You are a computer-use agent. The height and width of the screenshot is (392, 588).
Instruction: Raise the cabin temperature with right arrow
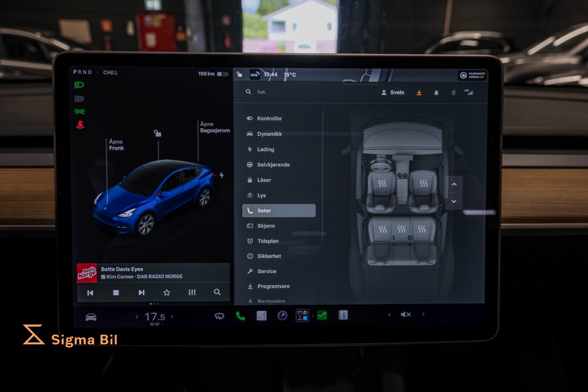172,316
